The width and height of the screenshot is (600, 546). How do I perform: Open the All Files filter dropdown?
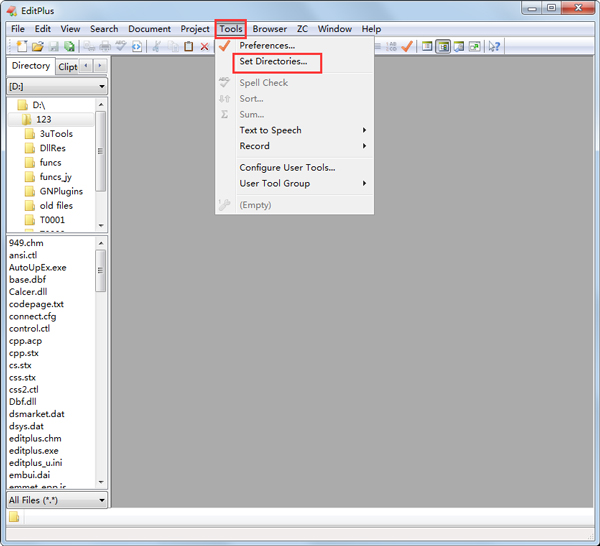click(101, 499)
